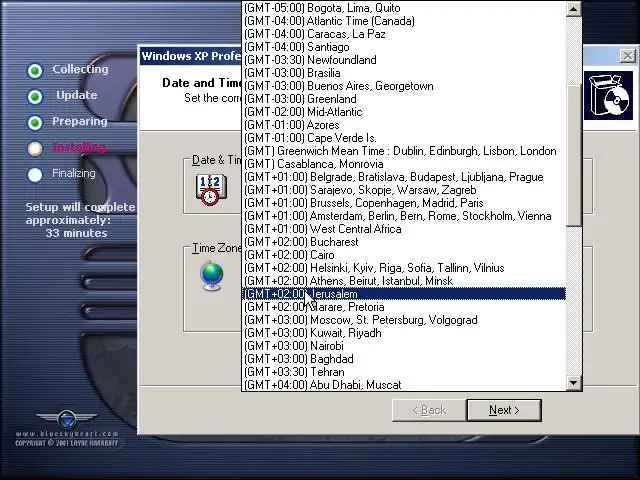Pick Kuwait, Riyadh time zone
Image resolution: width=640 pixels, height=480 pixels.
pos(404,333)
